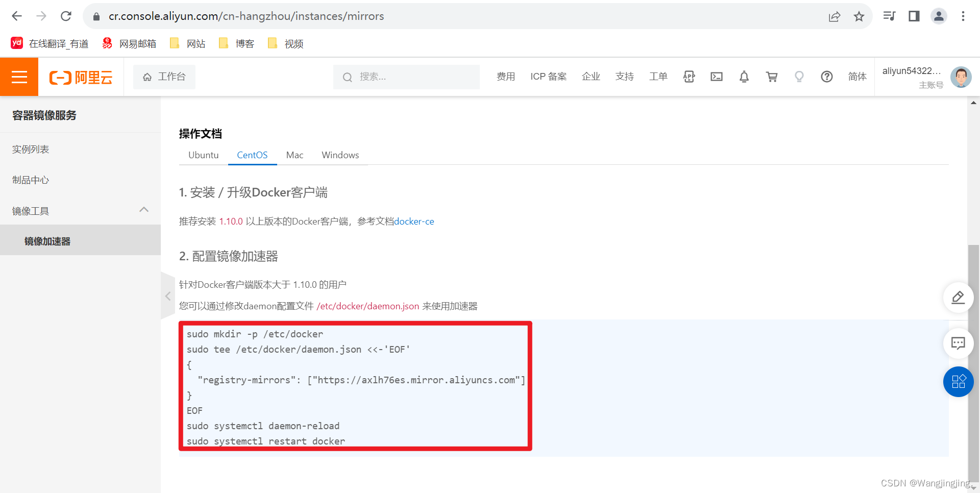Open the docker-ce documentation link

point(414,221)
